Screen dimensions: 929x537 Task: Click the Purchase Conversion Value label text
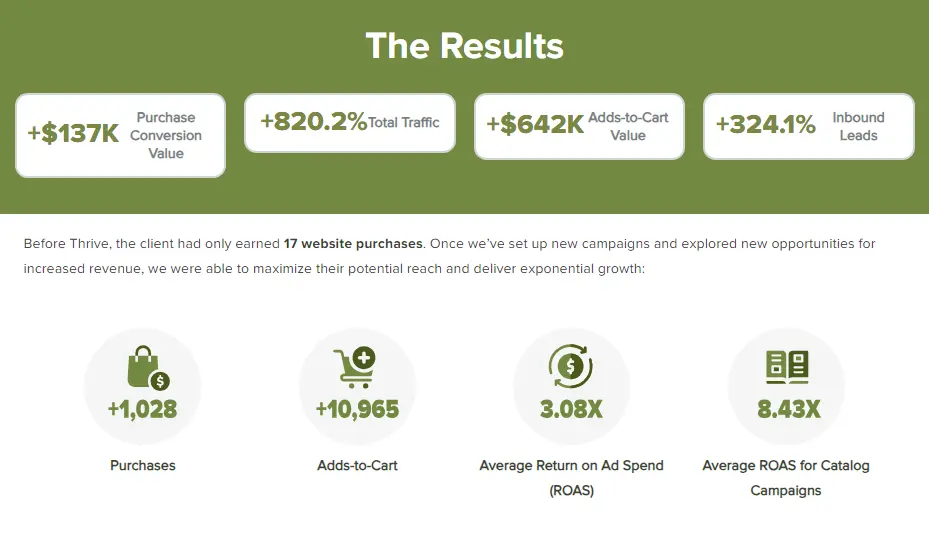point(166,135)
